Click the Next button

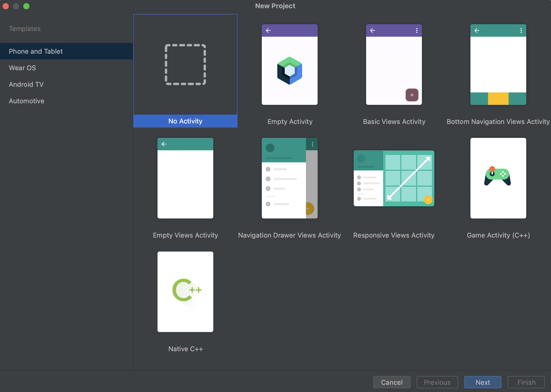[482, 382]
